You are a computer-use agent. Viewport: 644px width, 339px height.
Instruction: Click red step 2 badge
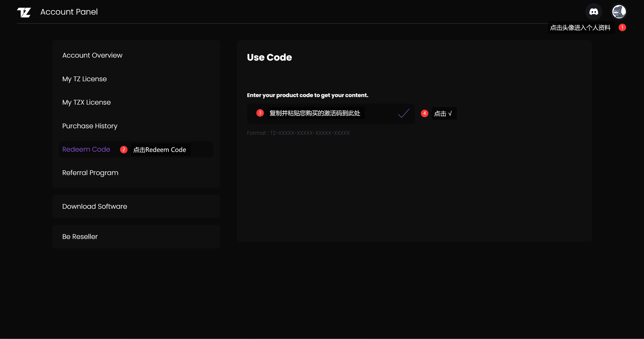click(x=124, y=150)
